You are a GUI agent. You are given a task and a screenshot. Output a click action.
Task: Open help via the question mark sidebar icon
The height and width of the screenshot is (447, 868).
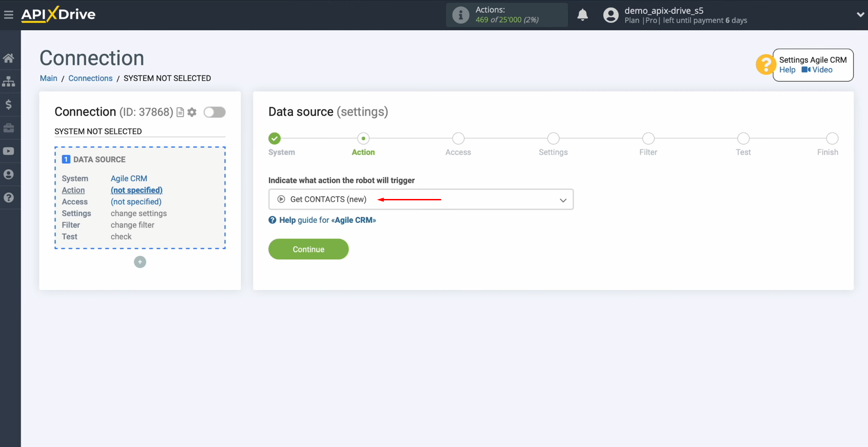(x=9, y=197)
